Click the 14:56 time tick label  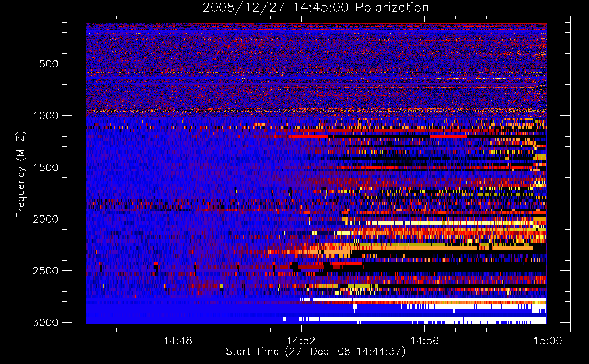pyautogui.click(x=424, y=341)
